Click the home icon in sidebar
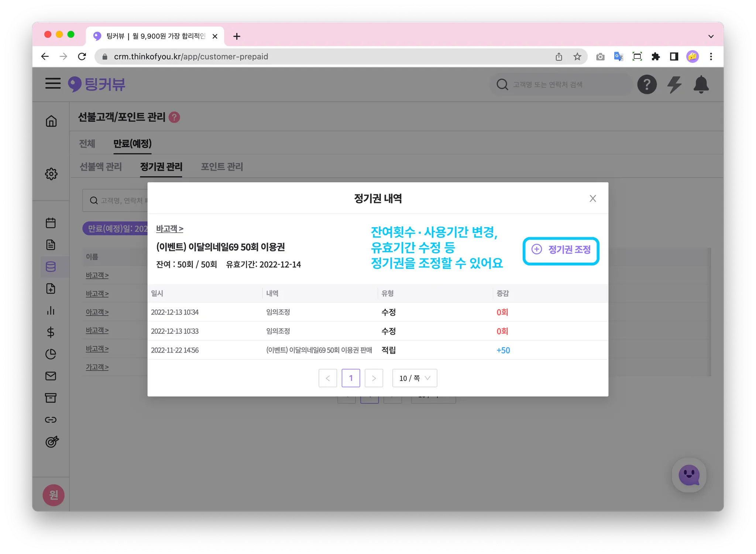The image size is (756, 554). coord(51,121)
